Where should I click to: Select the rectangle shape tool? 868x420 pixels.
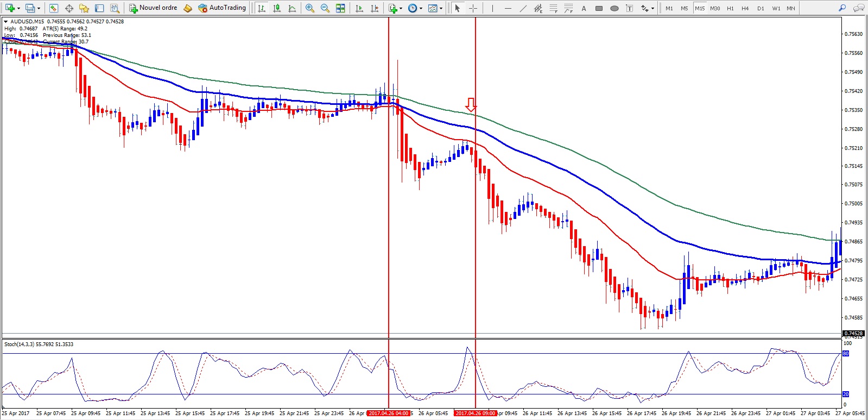(x=599, y=8)
